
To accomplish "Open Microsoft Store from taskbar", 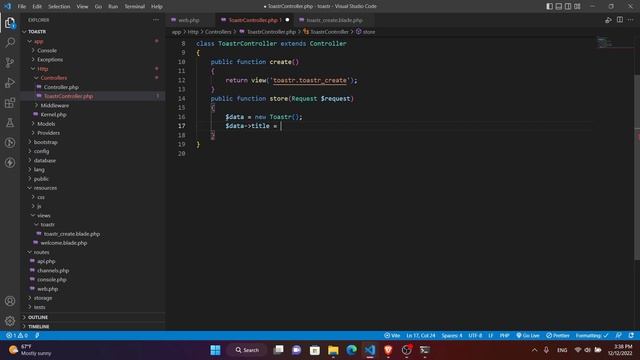I will [315, 350].
